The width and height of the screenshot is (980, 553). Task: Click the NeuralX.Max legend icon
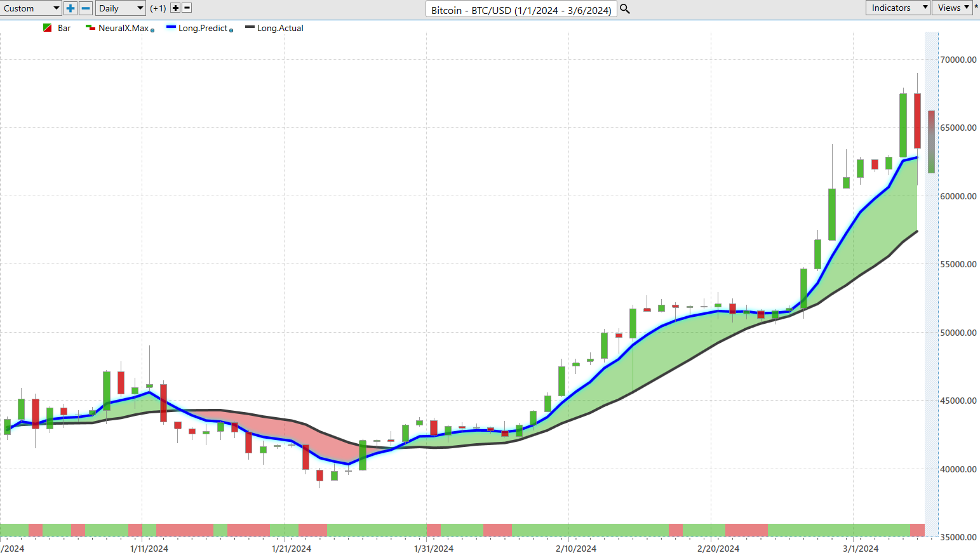(x=90, y=28)
